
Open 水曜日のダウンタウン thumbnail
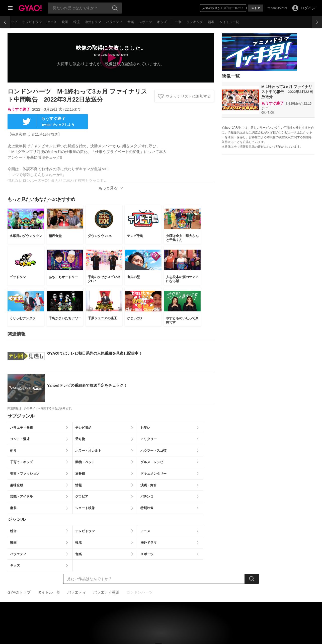[26, 219]
